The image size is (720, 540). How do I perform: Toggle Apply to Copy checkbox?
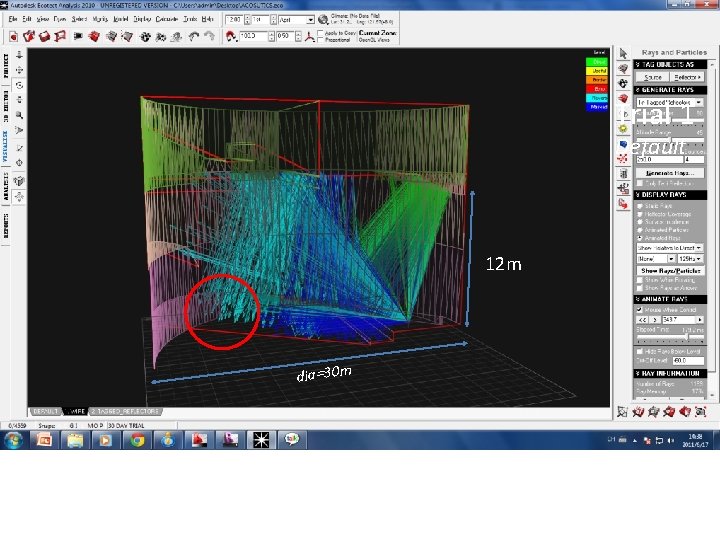click(x=321, y=33)
